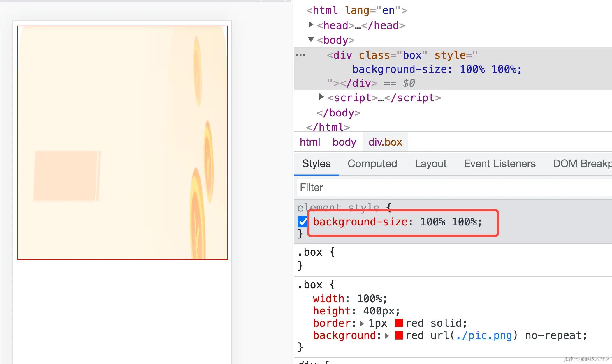Click the border property name
The image size is (612, 364).
pyautogui.click(x=332, y=323)
